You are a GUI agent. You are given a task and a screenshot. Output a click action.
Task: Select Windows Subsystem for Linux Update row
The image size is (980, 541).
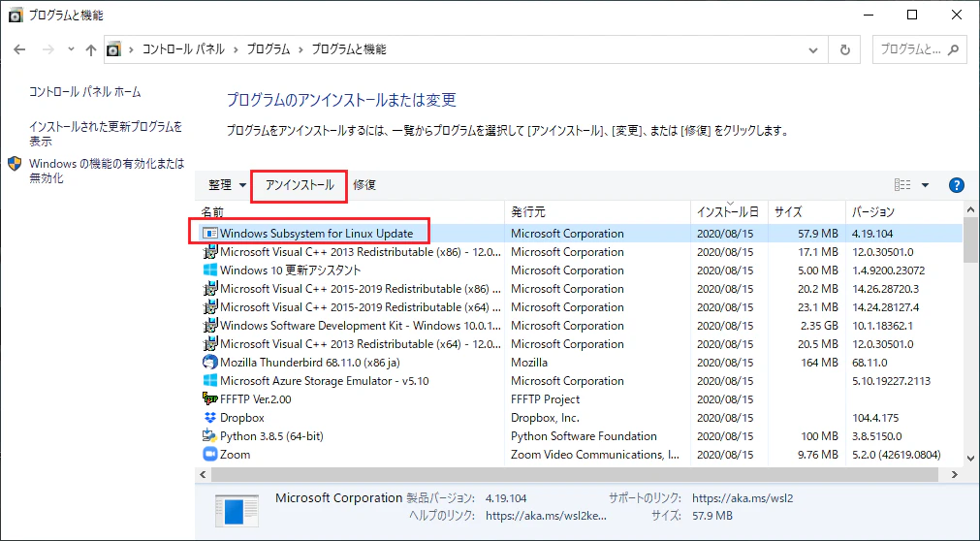pyautogui.click(x=580, y=234)
